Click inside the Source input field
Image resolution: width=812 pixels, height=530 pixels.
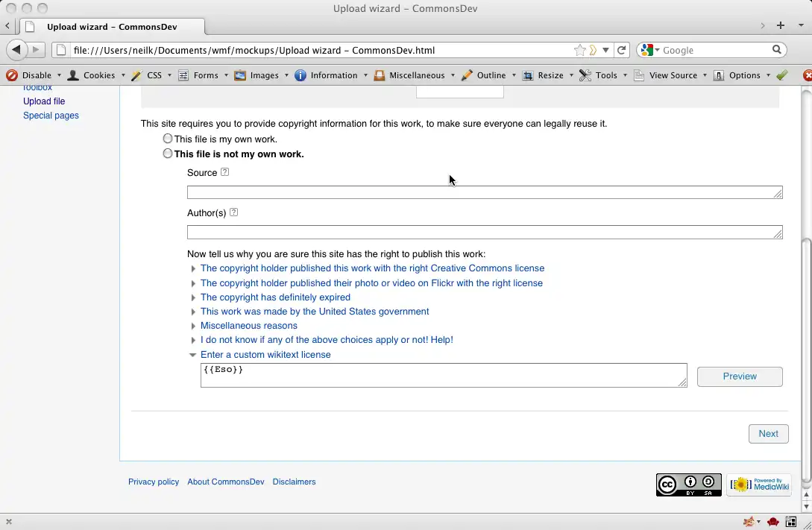(485, 192)
